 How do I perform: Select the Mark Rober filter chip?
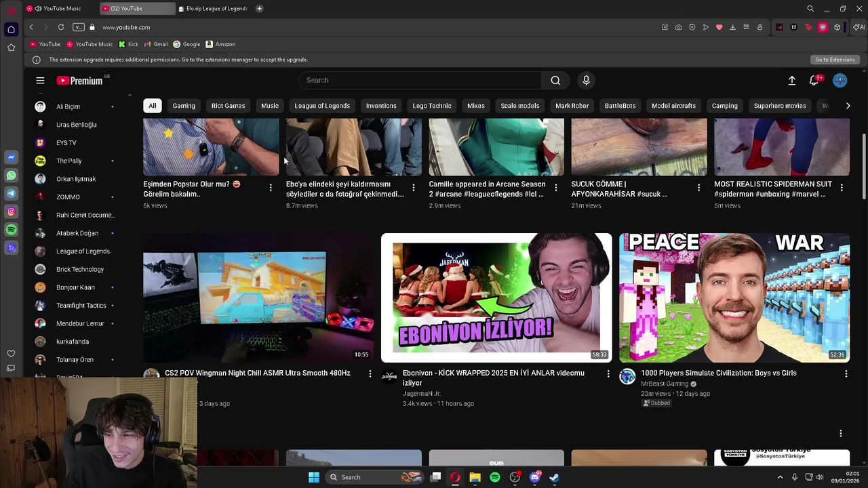click(x=572, y=106)
